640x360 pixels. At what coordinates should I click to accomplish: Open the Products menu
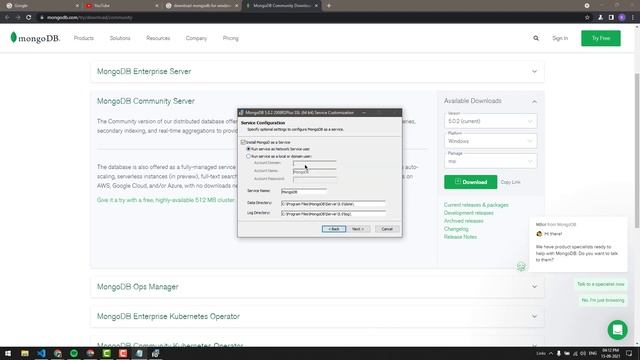click(84, 38)
